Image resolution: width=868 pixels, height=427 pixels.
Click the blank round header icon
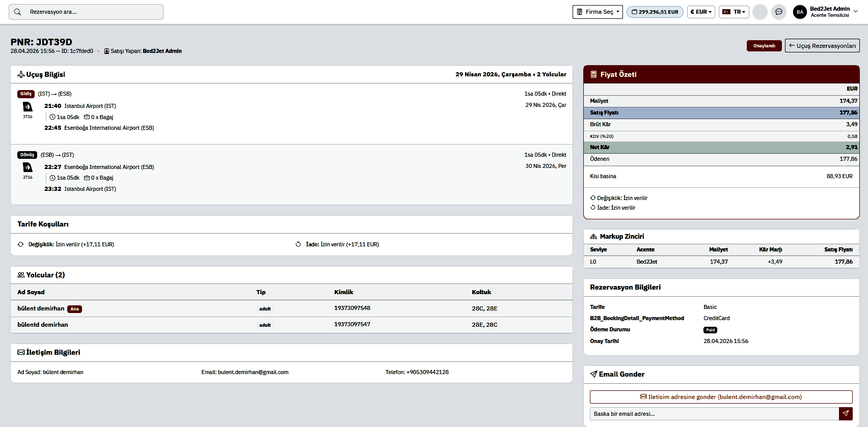760,12
